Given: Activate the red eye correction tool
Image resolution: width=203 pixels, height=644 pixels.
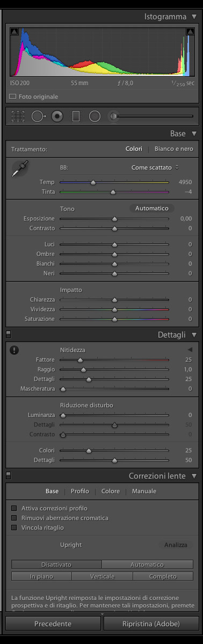Looking at the screenshot, I should coord(57,116).
